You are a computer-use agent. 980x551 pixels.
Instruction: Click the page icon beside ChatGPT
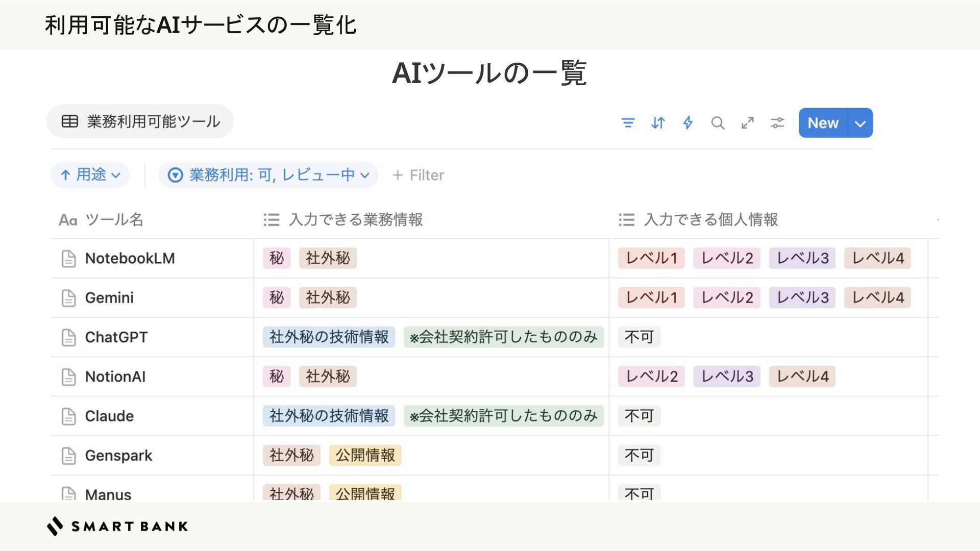tap(68, 337)
